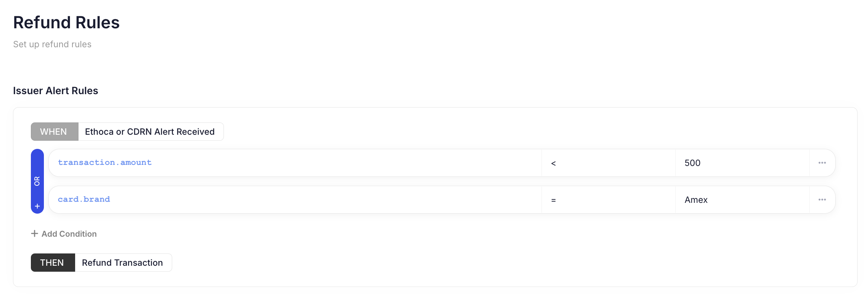Toggle the OR logic operator label
Viewport: 868px width, 297px height.
[37, 181]
